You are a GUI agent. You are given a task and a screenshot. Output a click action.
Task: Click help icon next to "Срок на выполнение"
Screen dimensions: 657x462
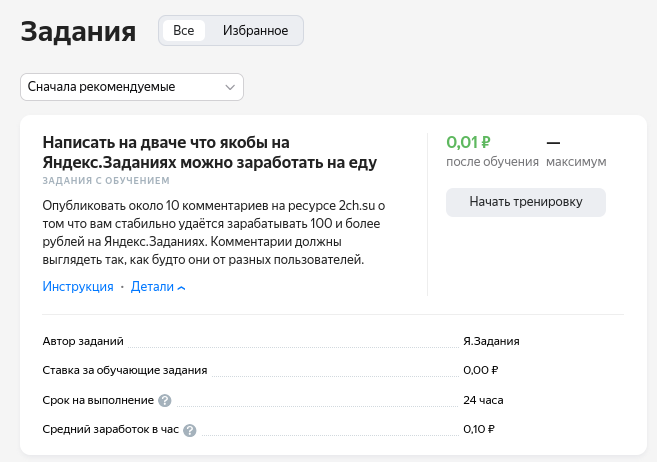point(165,401)
